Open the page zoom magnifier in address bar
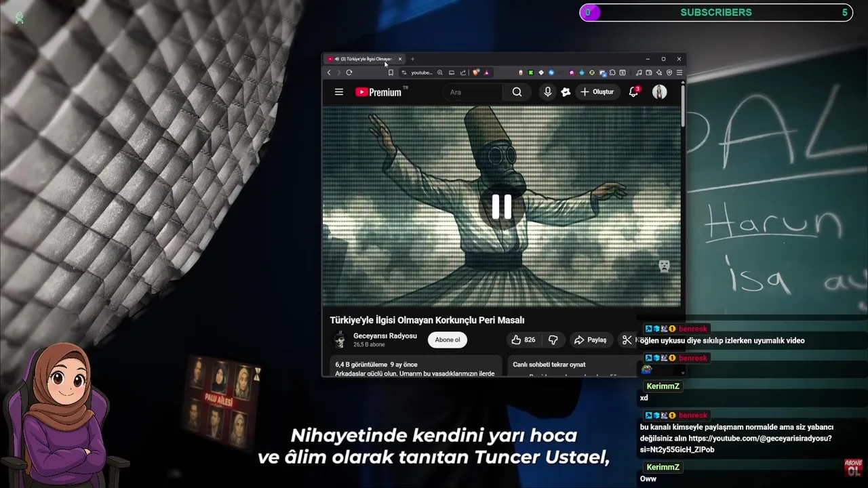Viewport: 868px width, 488px height. click(440, 73)
